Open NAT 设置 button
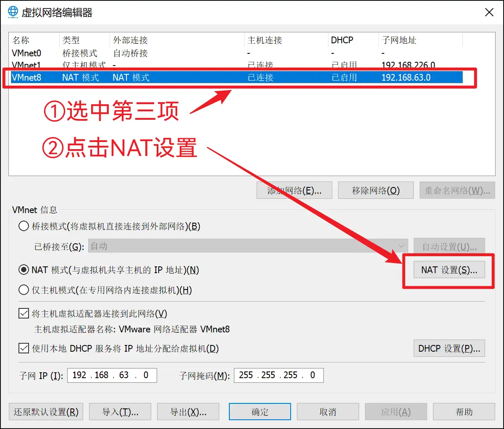The image size is (504, 429). point(449,270)
